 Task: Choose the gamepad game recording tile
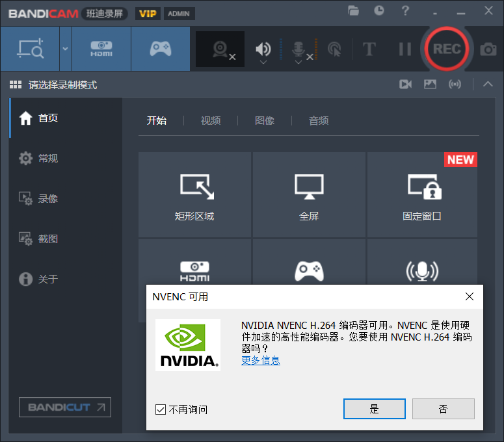click(x=309, y=262)
